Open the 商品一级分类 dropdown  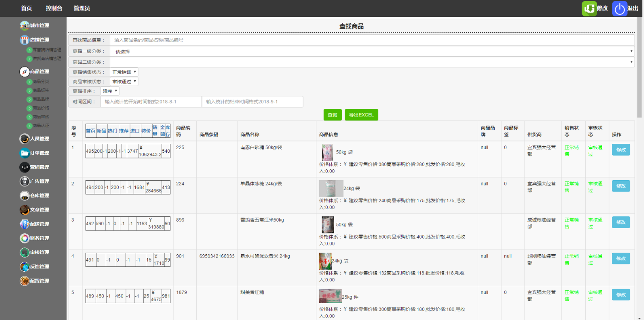(x=372, y=51)
